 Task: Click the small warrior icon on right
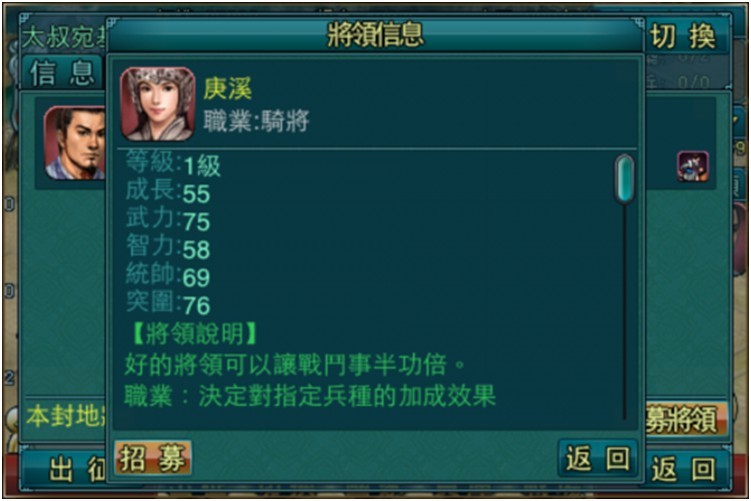(x=693, y=167)
